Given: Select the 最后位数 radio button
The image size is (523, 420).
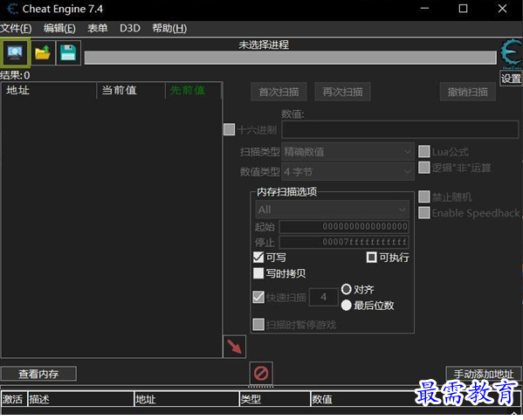Looking at the screenshot, I should 347,305.
